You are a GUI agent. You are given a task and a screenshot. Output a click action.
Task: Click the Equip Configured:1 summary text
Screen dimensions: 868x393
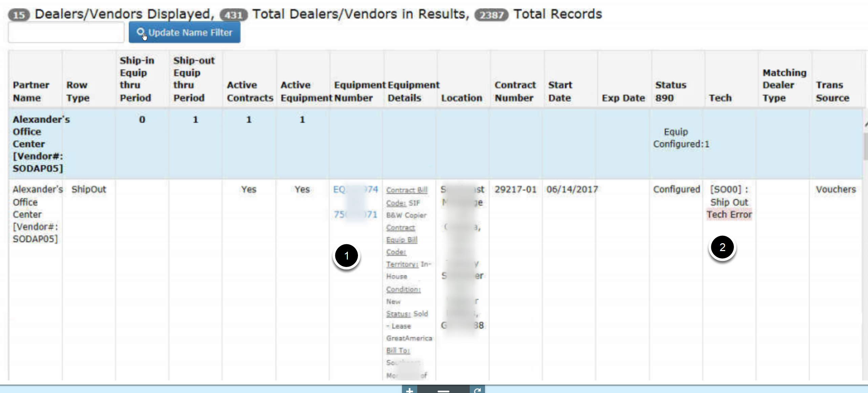681,138
